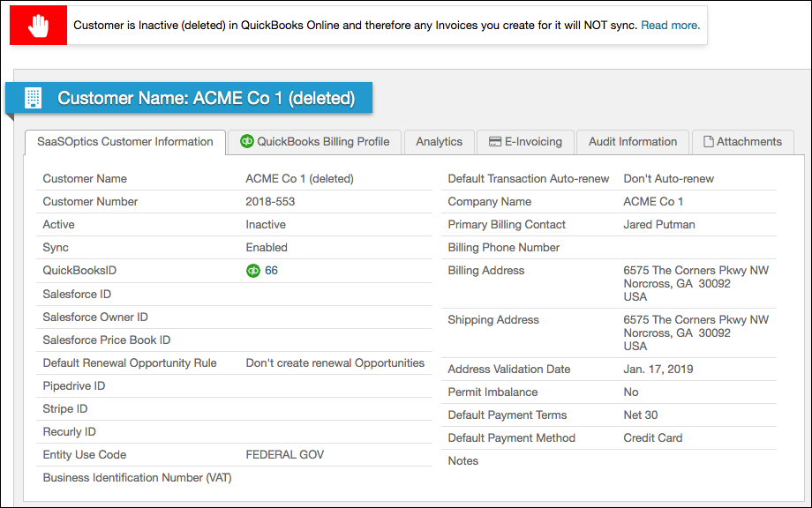812x508 pixels.
Task: Click the Billing Address value
Action: click(x=696, y=283)
